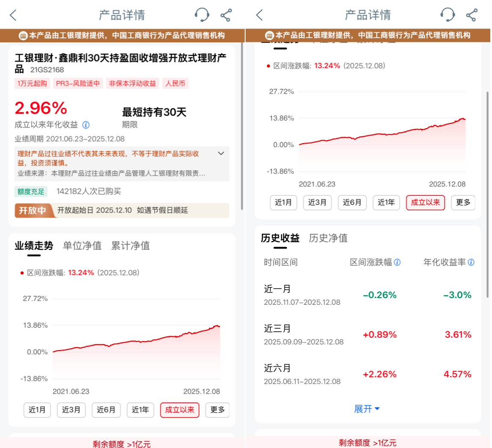Switch to 历史净值 tab
The image size is (492, 448).
[x=328, y=238]
